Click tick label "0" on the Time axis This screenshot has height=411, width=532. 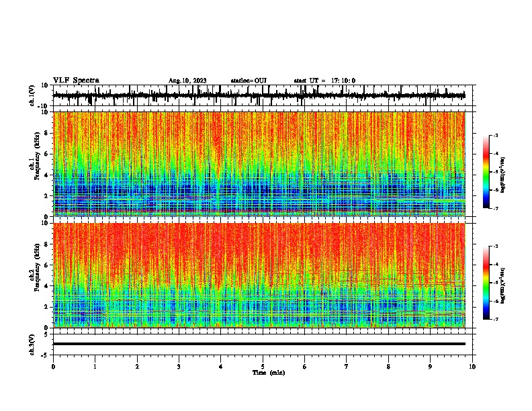[53, 367]
